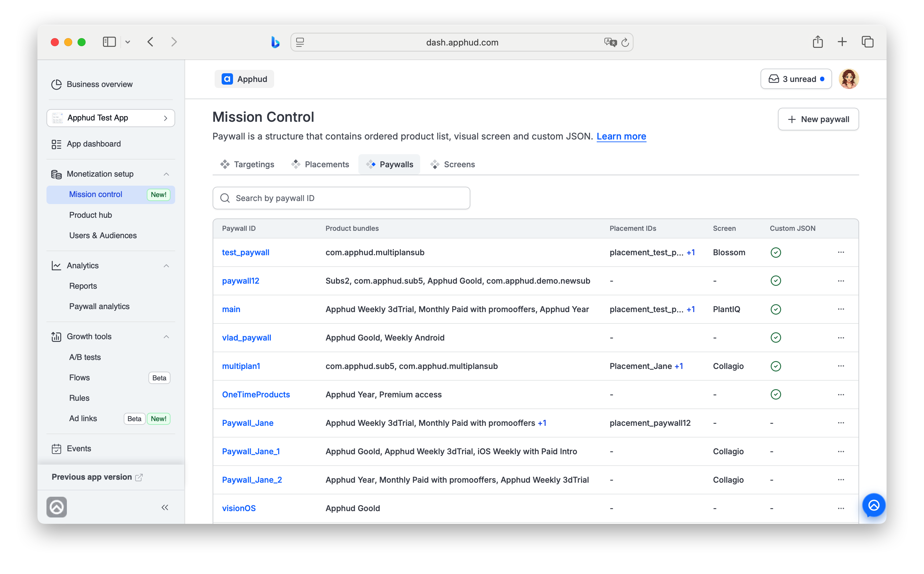924x574 pixels.
Task: Click the Analytics chart icon
Action: pos(56,266)
